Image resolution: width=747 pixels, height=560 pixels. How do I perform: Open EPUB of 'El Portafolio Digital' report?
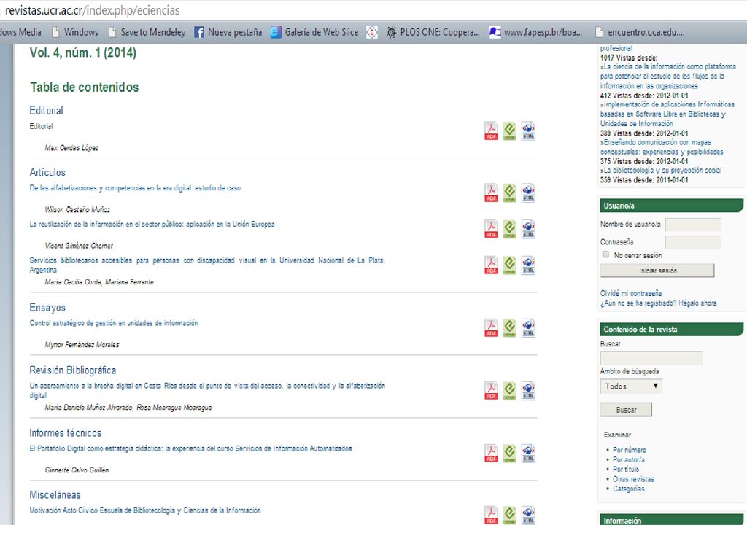click(x=509, y=454)
